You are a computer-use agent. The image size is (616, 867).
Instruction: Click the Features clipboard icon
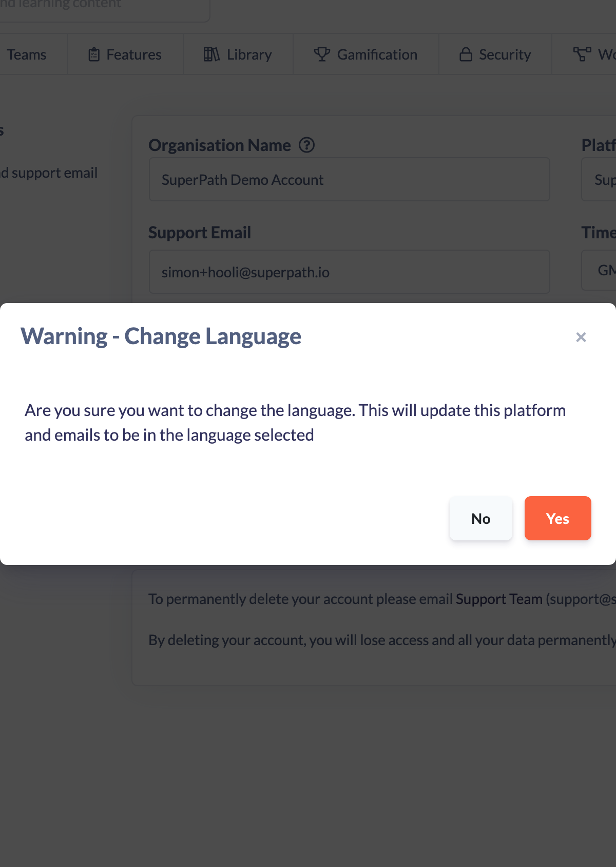coord(94,54)
